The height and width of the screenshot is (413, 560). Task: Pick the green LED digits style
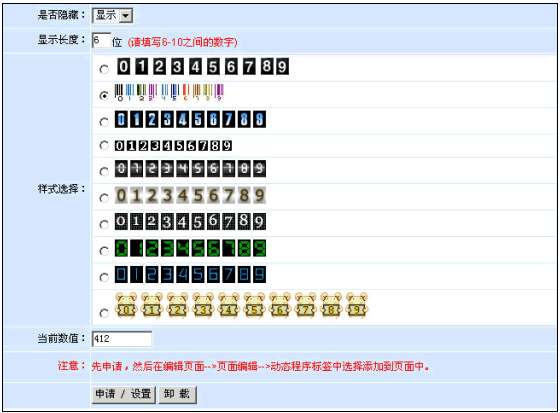click(x=104, y=251)
